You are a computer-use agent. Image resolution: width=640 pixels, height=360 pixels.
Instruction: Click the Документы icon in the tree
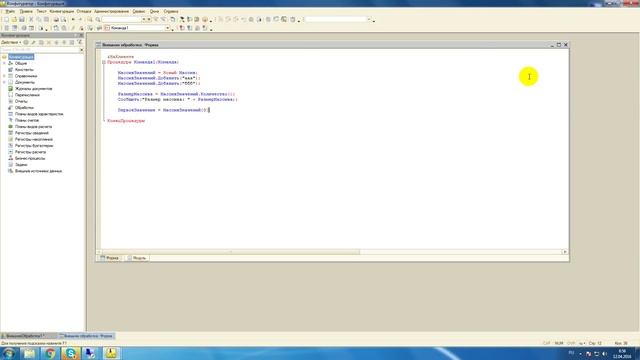pos(11,82)
